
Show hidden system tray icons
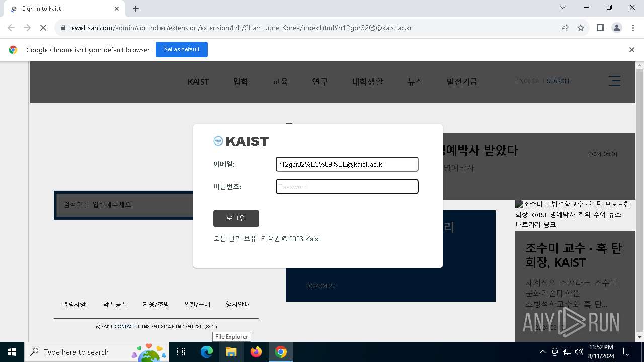click(x=542, y=352)
